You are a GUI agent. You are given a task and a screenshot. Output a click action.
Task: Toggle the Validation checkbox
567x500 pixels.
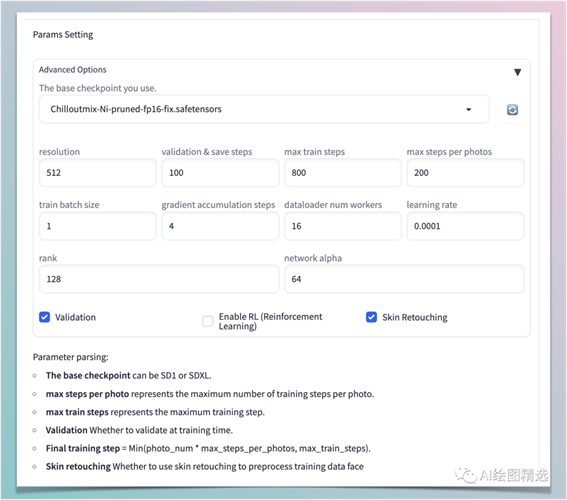tap(44, 317)
